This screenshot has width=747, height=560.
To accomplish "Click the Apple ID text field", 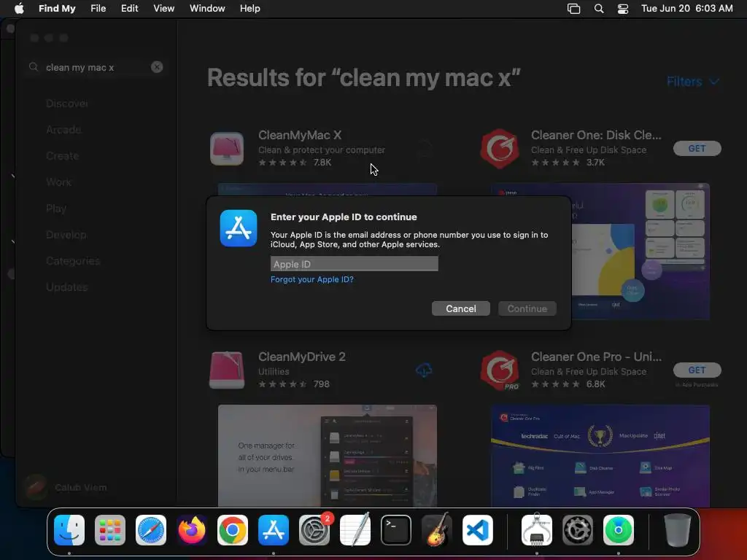I will click(354, 264).
